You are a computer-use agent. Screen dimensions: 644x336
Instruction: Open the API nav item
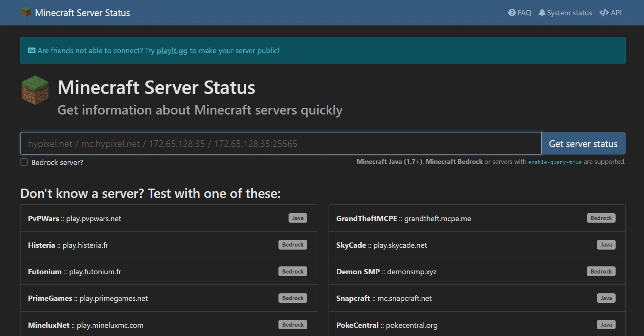click(611, 13)
